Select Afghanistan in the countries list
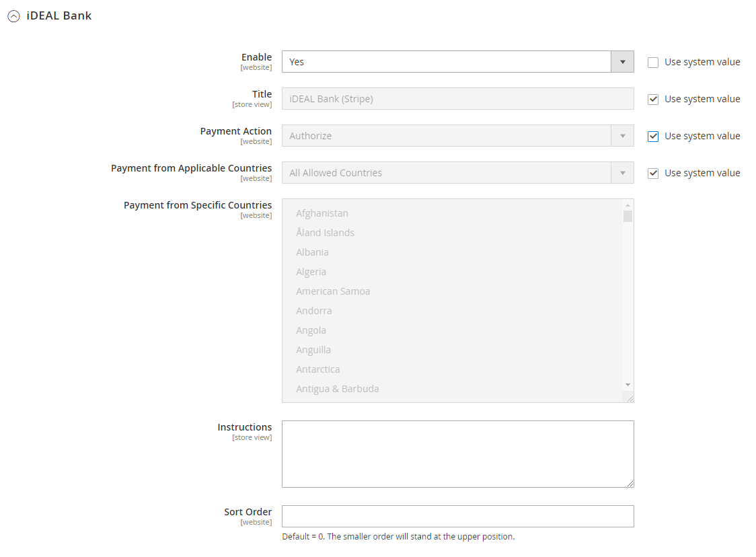The height and width of the screenshot is (557, 756). (322, 213)
